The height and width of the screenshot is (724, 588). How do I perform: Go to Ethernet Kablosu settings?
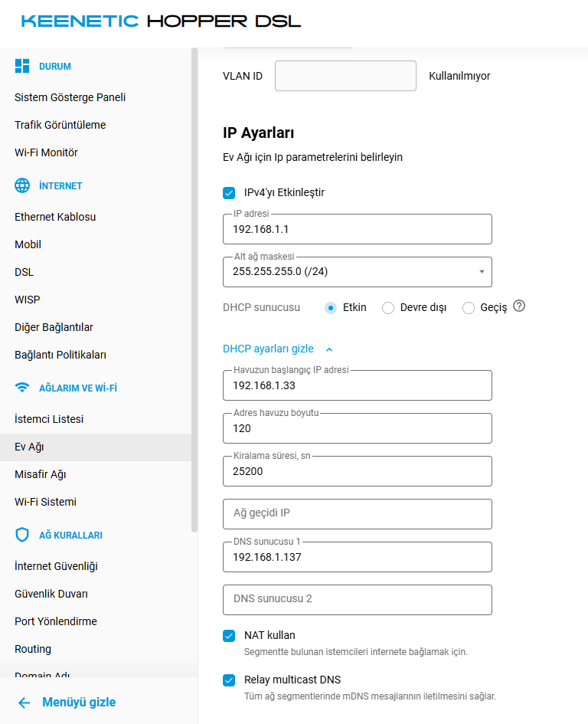55,217
